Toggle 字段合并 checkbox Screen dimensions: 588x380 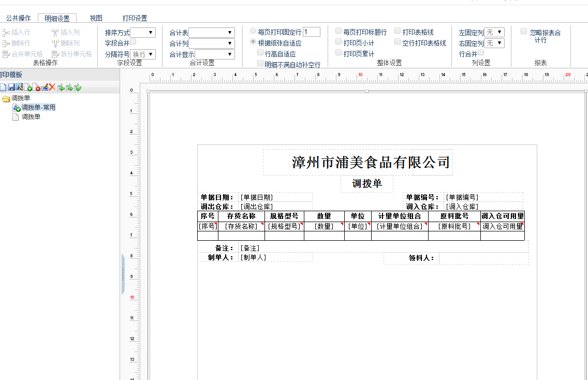[134, 41]
